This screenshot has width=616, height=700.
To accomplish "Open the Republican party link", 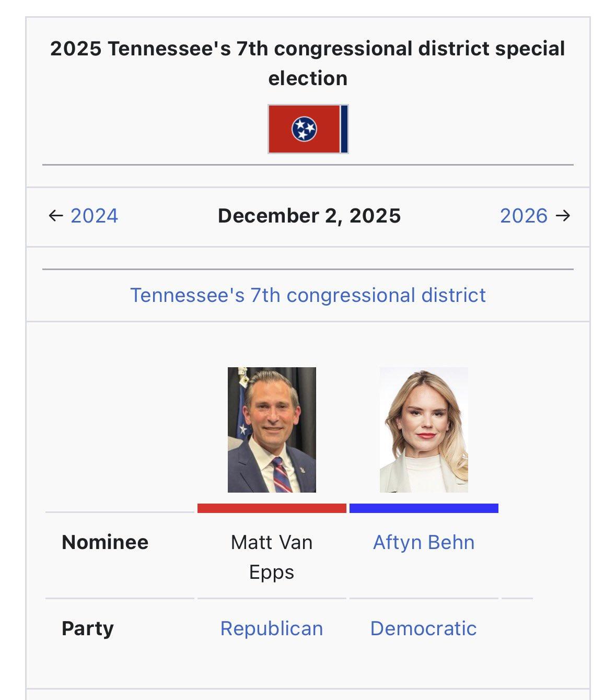I will pyautogui.click(x=272, y=628).
